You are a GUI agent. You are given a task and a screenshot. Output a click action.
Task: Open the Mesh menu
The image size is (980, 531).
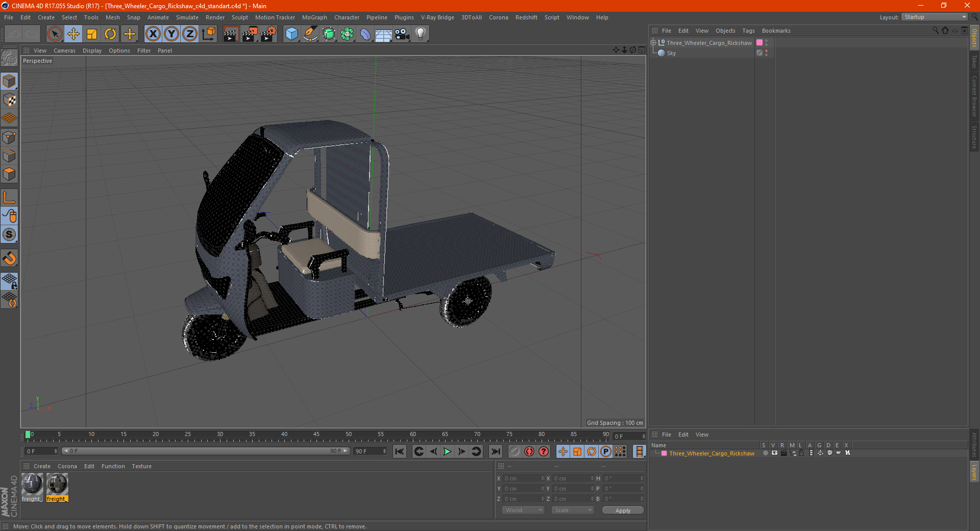tap(112, 17)
